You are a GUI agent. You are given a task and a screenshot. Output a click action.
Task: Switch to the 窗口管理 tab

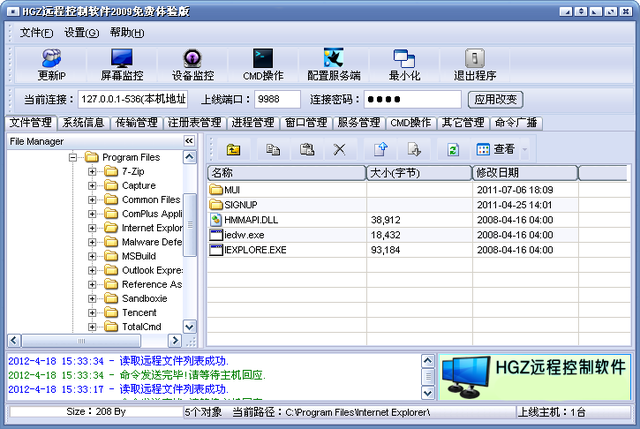[x=306, y=123]
